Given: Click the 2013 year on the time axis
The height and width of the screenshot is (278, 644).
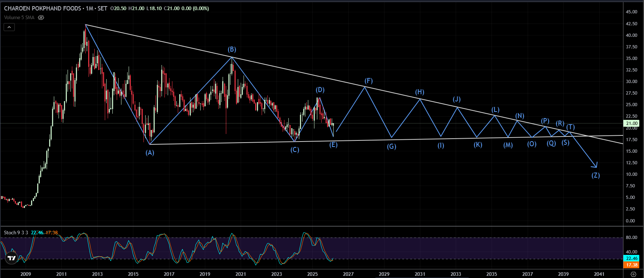Looking at the screenshot, I should pos(98,274).
